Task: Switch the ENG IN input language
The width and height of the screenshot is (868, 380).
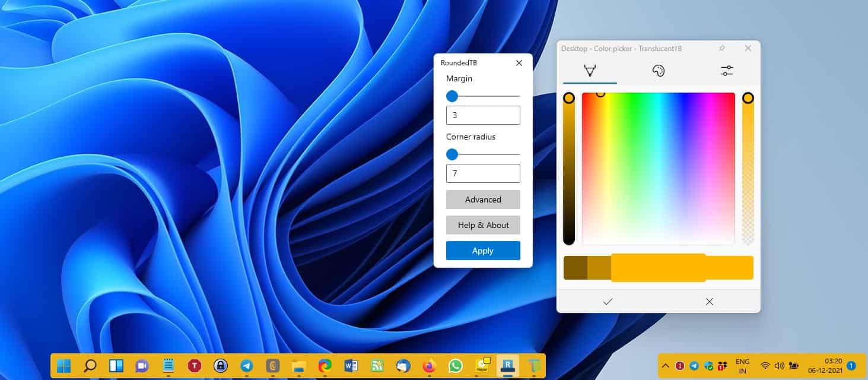Action: (743, 366)
